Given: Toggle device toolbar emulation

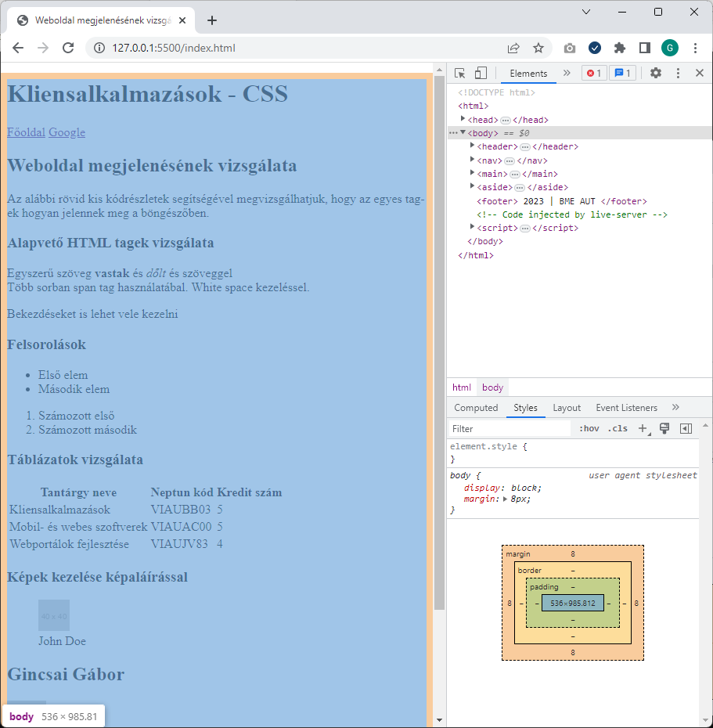Looking at the screenshot, I should click(x=481, y=74).
